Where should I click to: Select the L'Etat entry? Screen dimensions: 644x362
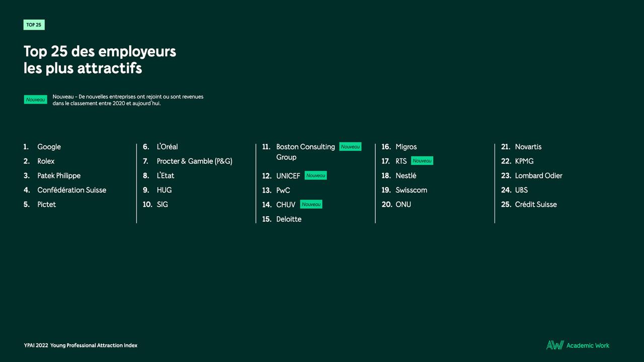166,175
